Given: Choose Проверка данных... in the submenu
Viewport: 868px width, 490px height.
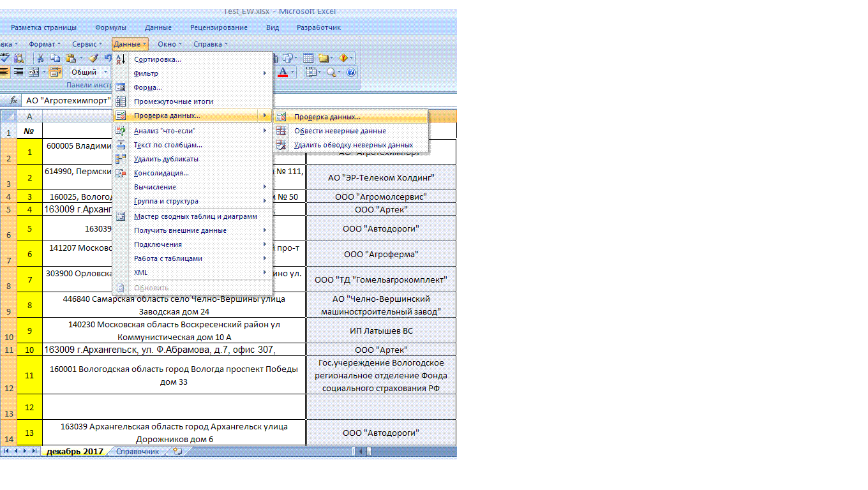Looking at the screenshot, I should (350, 117).
